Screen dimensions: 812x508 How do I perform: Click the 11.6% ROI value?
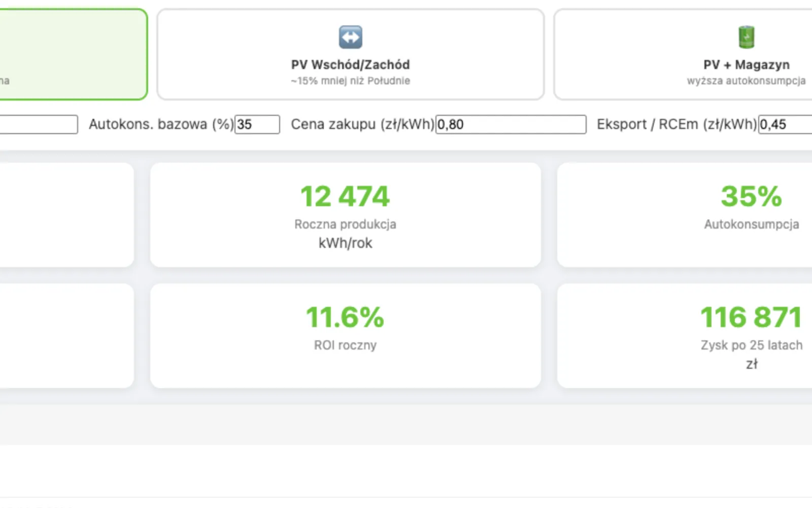click(x=345, y=317)
